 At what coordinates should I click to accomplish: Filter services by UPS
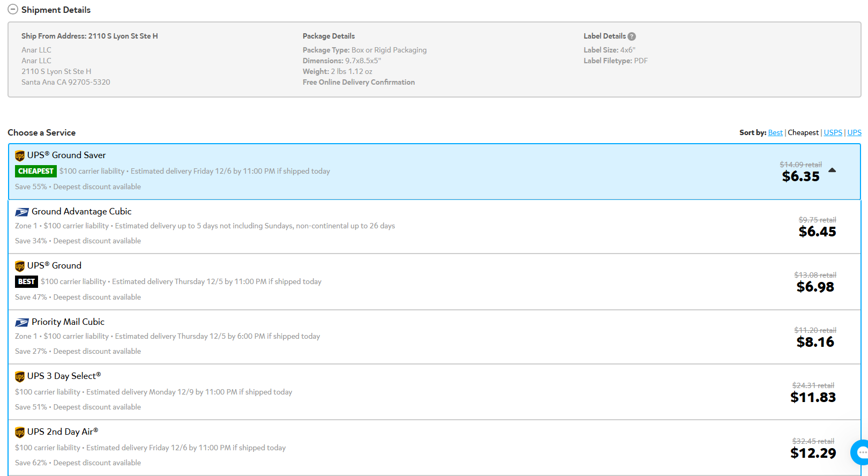854,132
